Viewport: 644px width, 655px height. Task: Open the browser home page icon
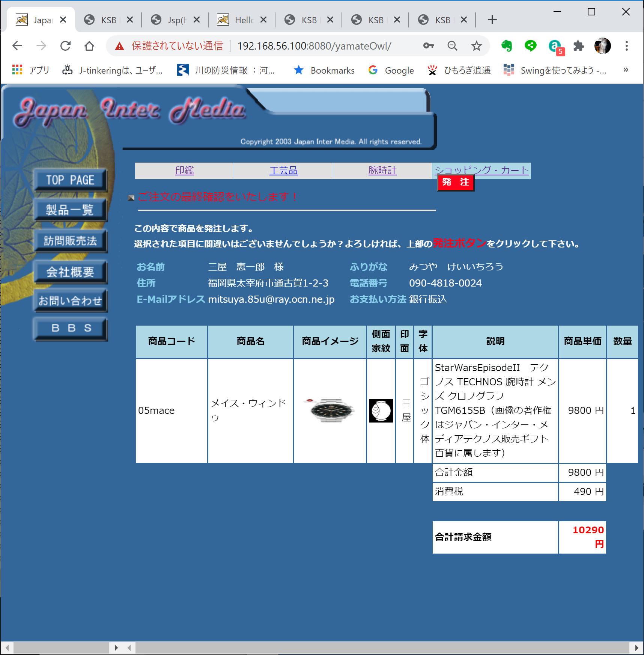[x=89, y=46]
